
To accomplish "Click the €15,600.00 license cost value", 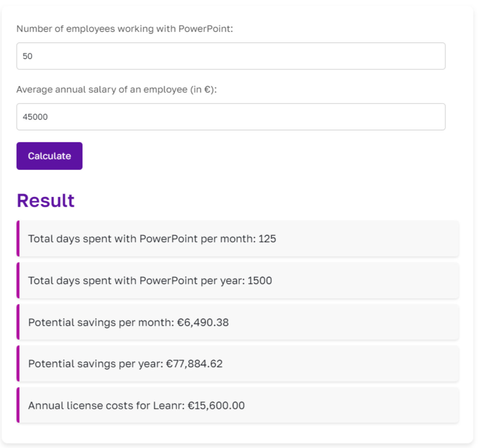I will [x=217, y=406].
